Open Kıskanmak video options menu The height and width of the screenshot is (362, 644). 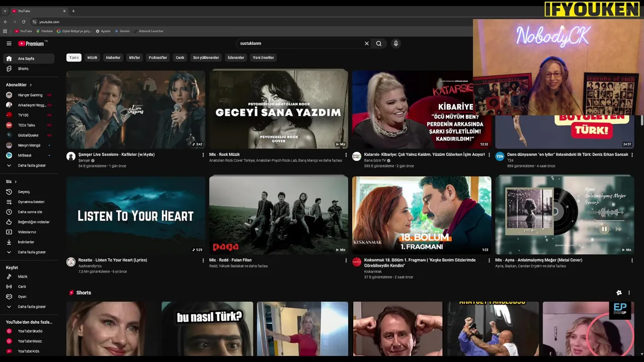coord(489,260)
